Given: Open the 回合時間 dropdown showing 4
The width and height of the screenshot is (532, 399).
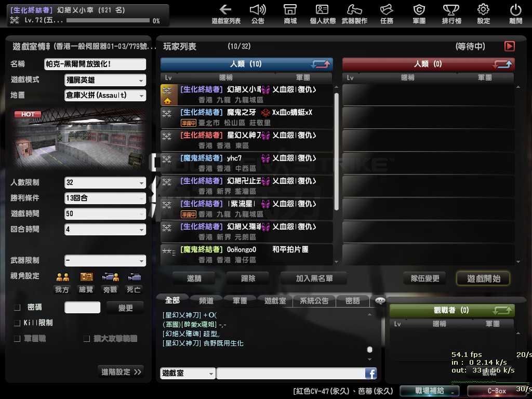Looking at the screenshot, I should tap(105, 229).
